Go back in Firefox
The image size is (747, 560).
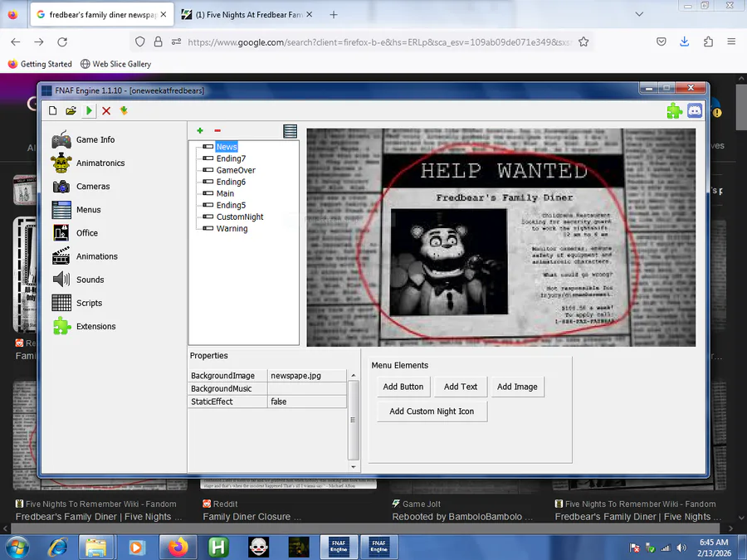15,42
